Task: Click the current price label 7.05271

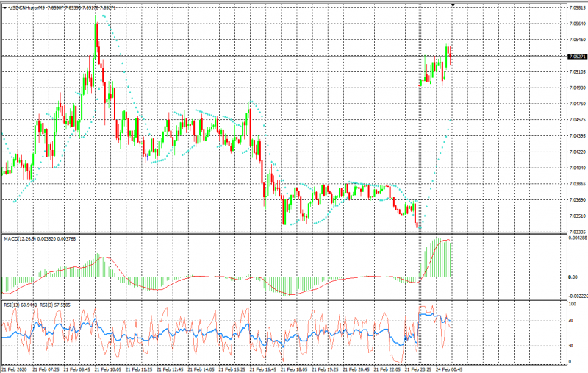Action: coord(577,56)
